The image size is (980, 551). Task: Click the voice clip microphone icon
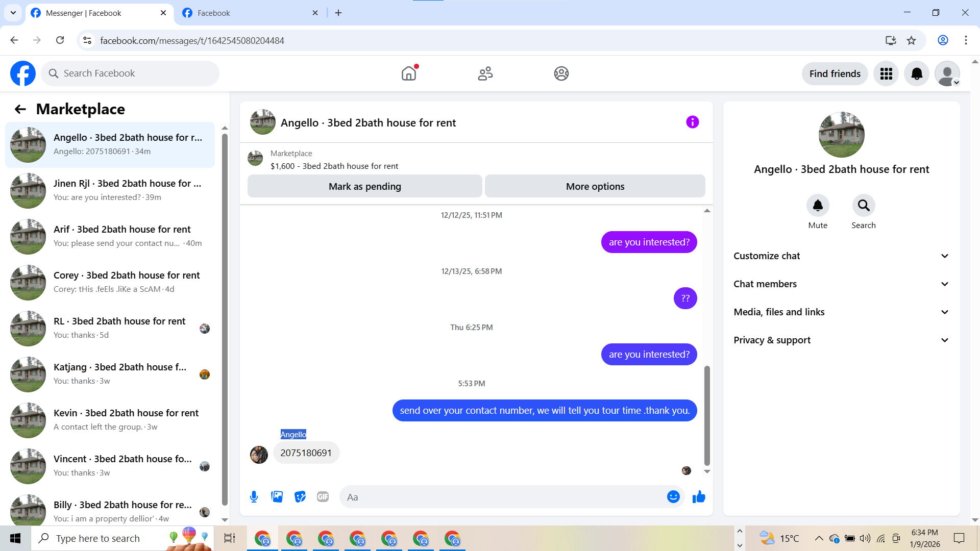tap(254, 497)
